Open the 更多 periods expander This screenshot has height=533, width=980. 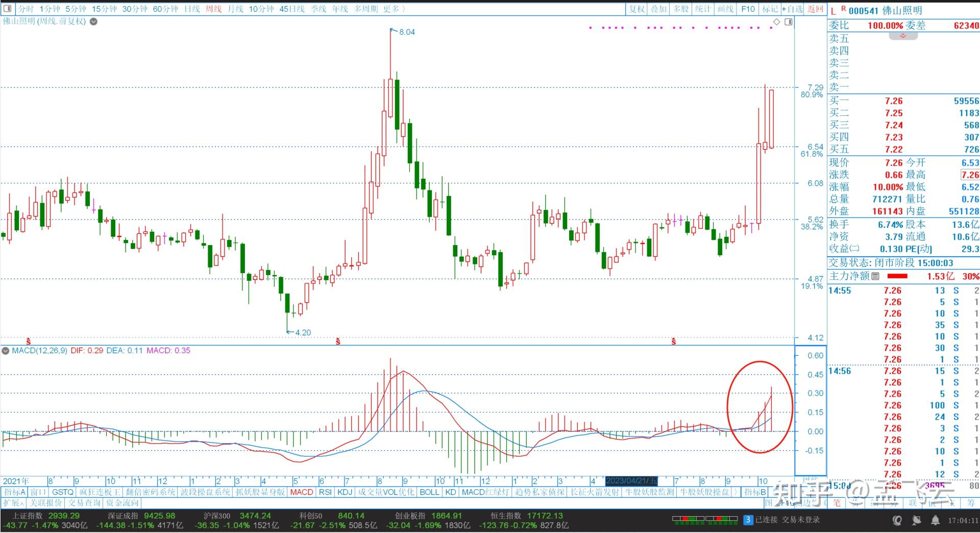coord(394,9)
